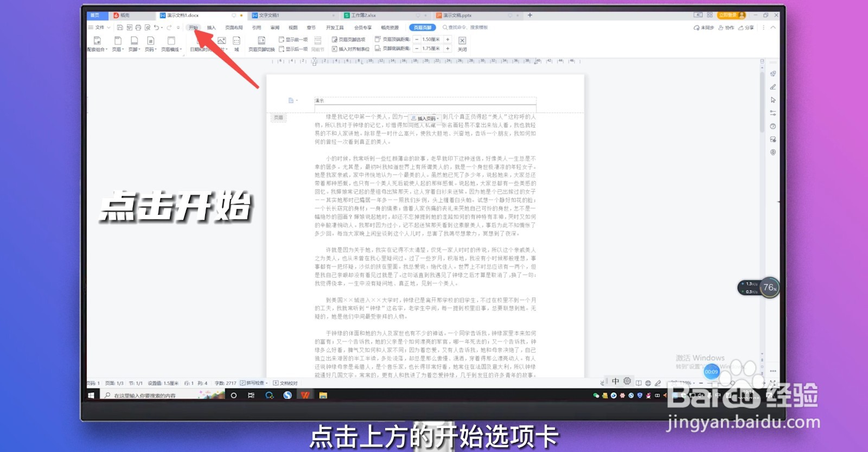The image size is (868, 452).
Task: Decrease 页脚底端距离 with minus button
Action: point(417,49)
